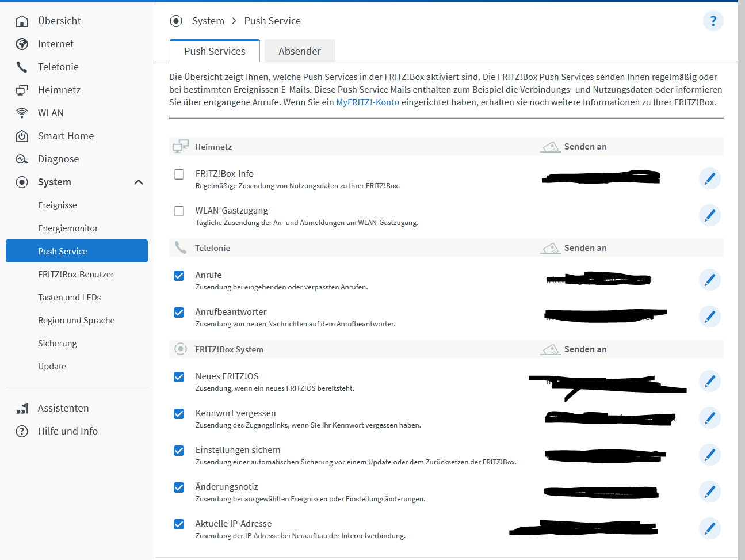Click the Push Service breadcrumb text

273,21
